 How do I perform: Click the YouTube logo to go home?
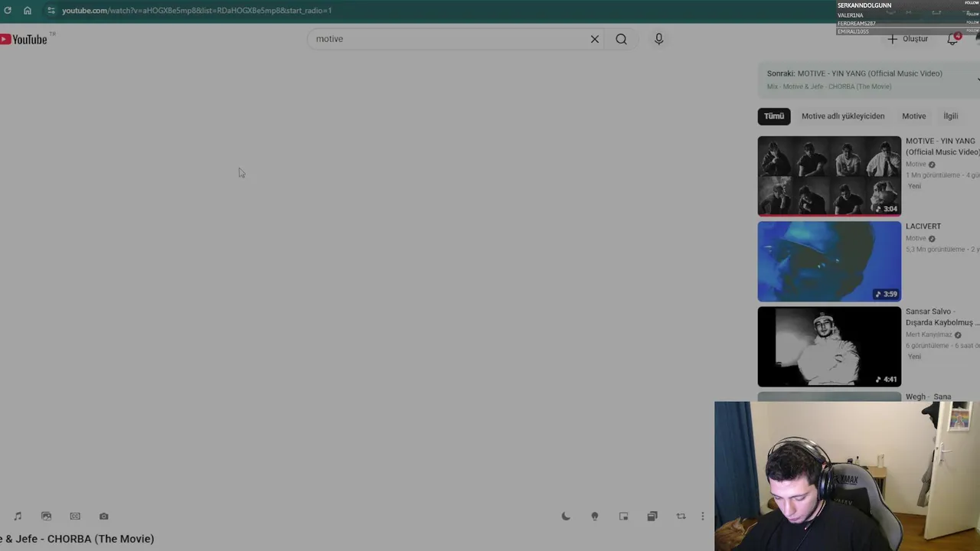pos(24,39)
